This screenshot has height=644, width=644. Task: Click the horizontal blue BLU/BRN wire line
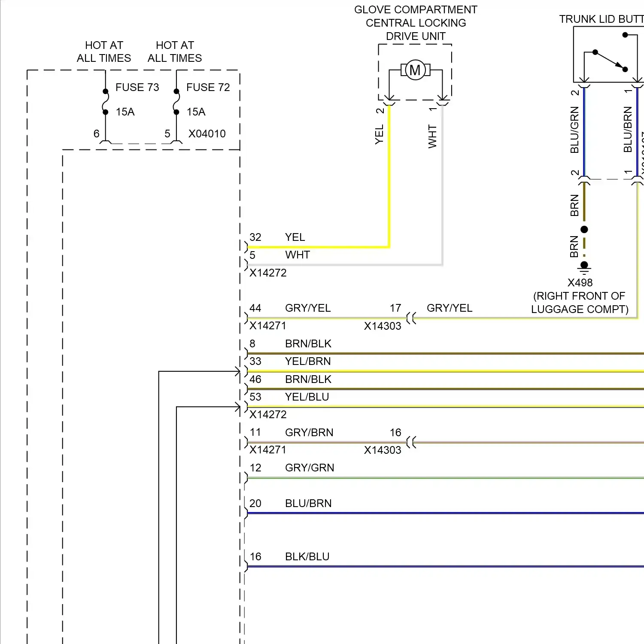pos(445,513)
